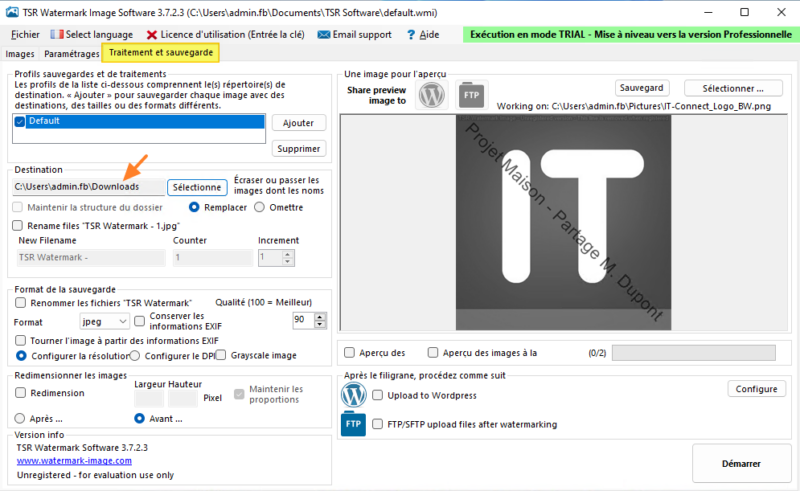800x491 pixels.
Task: Open Licence d'utilisation menu item
Action: (x=232, y=34)
